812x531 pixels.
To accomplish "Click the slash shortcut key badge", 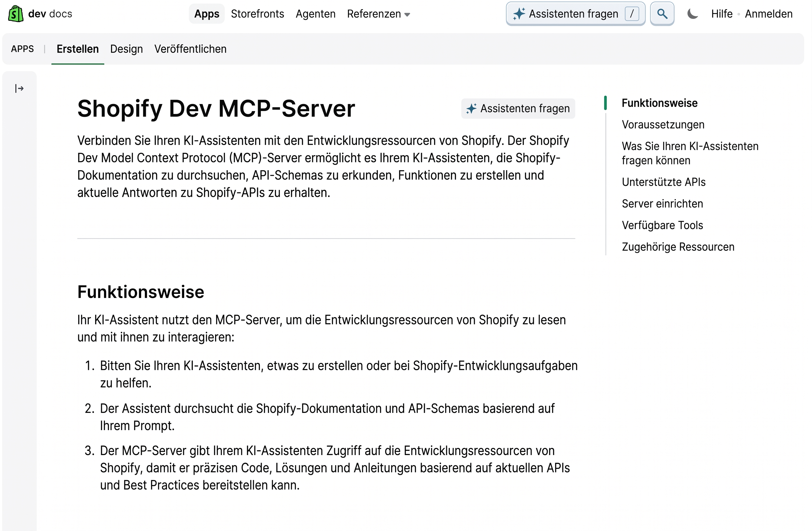I will point(632,14).
